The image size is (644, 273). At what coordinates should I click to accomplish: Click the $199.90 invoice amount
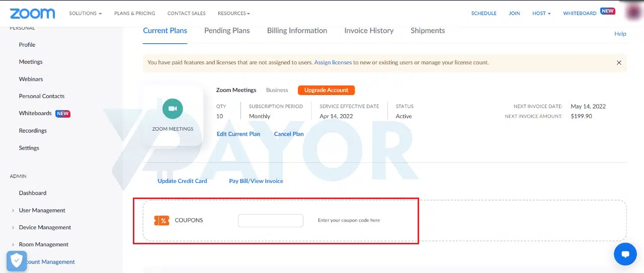coord(581,116)
